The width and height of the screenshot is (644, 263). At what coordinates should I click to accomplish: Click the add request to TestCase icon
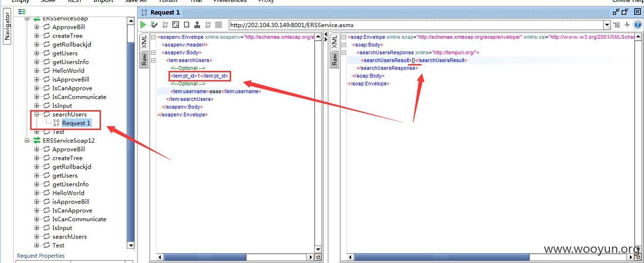(154, 25)
